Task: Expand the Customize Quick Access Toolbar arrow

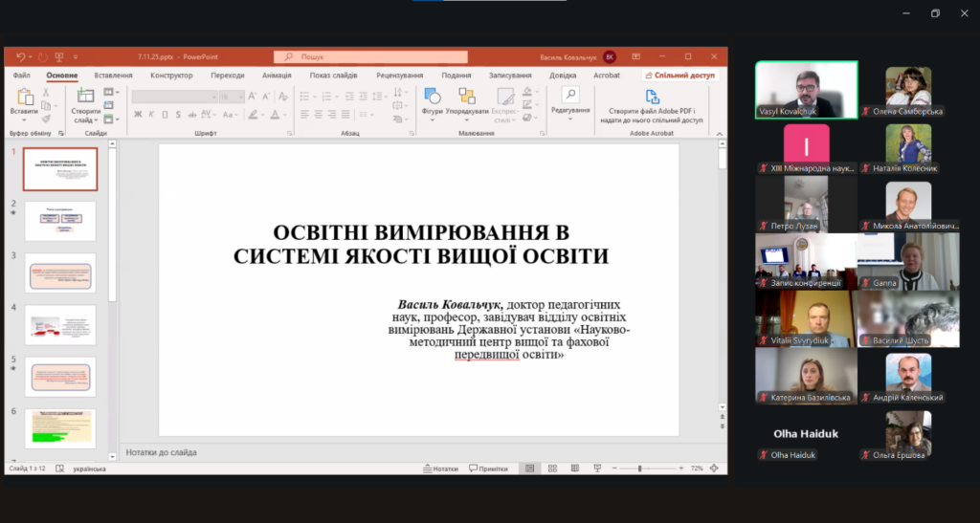Action: (x=75, y=57)
